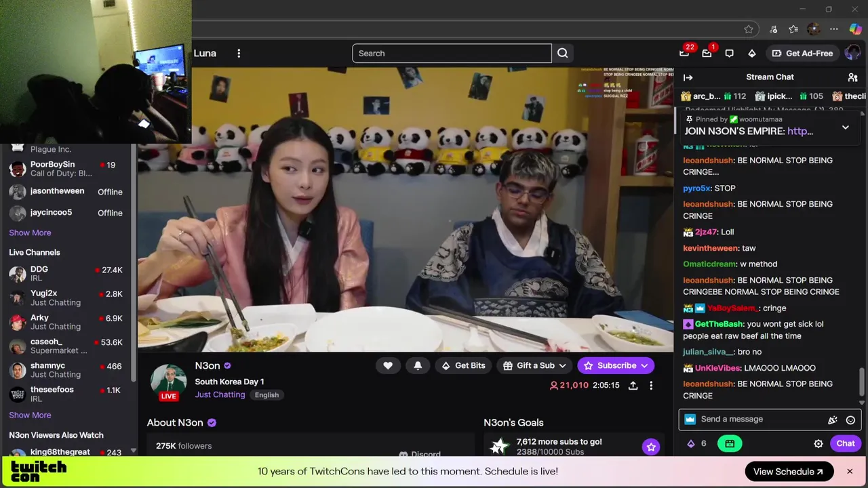868x488 pixels.
Task: Open the chat community users list
Action: (x=852, y=77)
